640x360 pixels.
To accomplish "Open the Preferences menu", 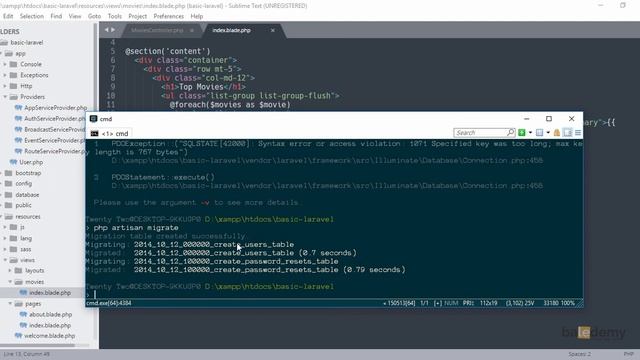I will [x=169, y=16].
